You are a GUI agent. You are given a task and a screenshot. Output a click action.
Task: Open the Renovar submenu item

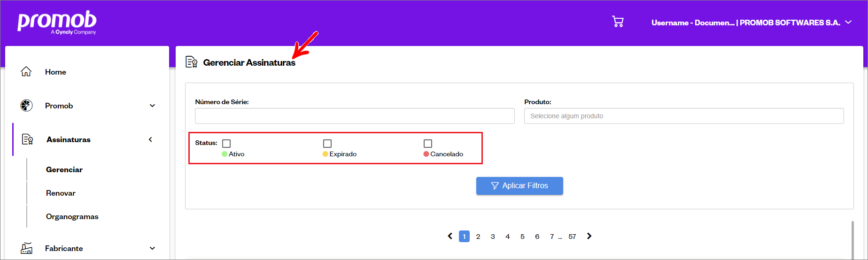tap(61, 193)
